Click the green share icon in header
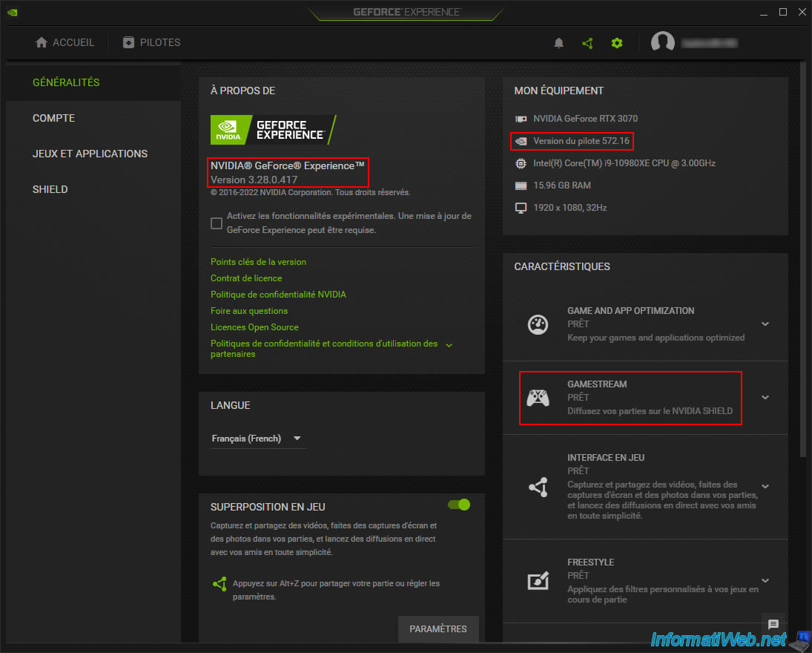The image size is (812, 653). point(587,43)
